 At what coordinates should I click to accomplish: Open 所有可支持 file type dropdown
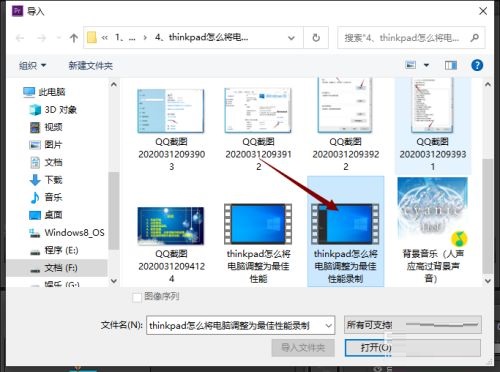click(413, 325)
